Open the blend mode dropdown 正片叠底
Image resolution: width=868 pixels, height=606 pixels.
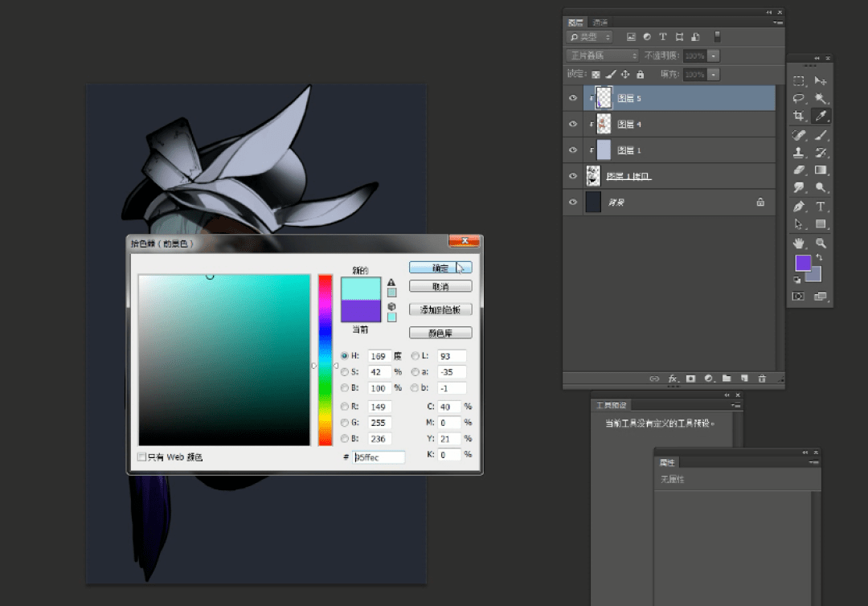603,56
